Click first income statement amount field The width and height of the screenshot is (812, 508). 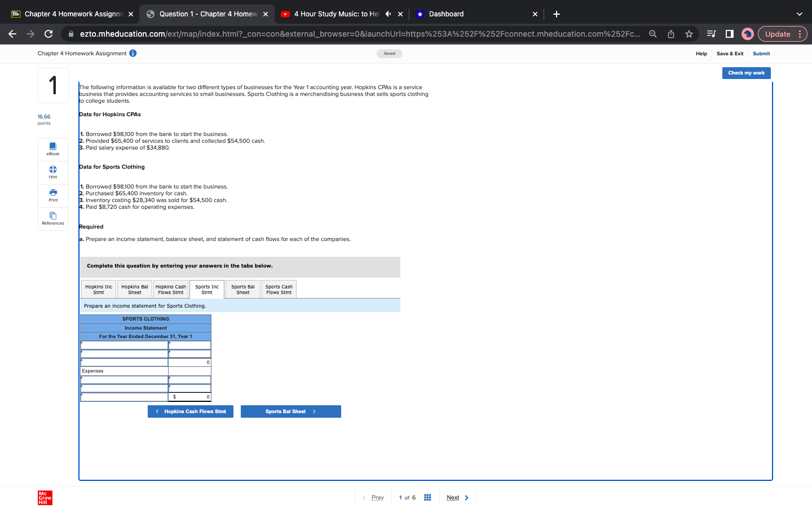(x=190, y=345)
